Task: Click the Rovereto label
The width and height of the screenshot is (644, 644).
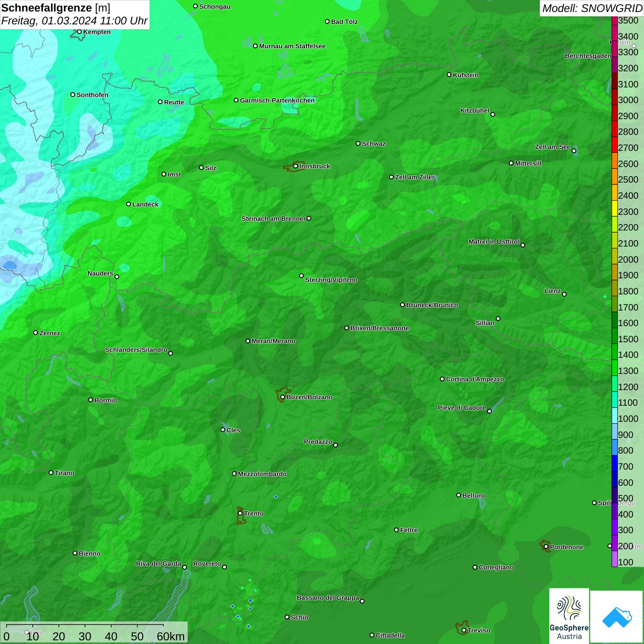Action: tap(207, 563)
